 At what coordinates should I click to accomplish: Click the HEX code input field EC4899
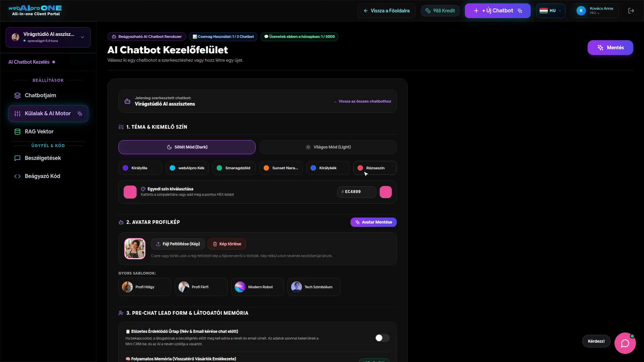[357, 192]
